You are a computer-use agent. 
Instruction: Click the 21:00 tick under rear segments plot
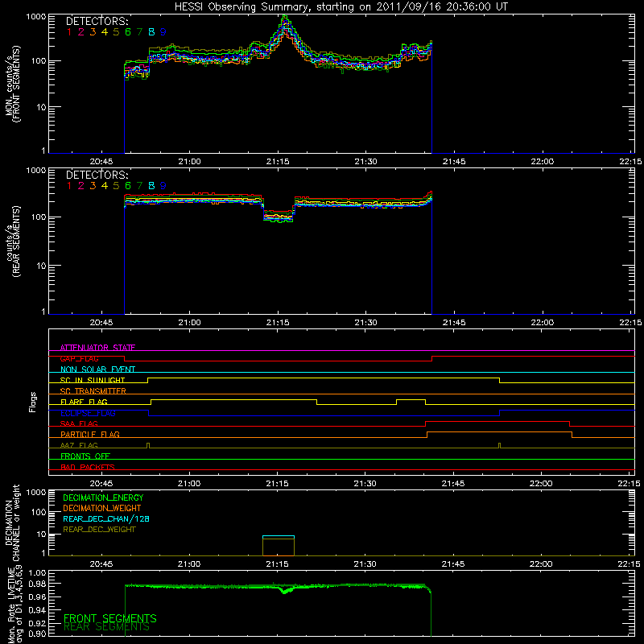point(190,323)
